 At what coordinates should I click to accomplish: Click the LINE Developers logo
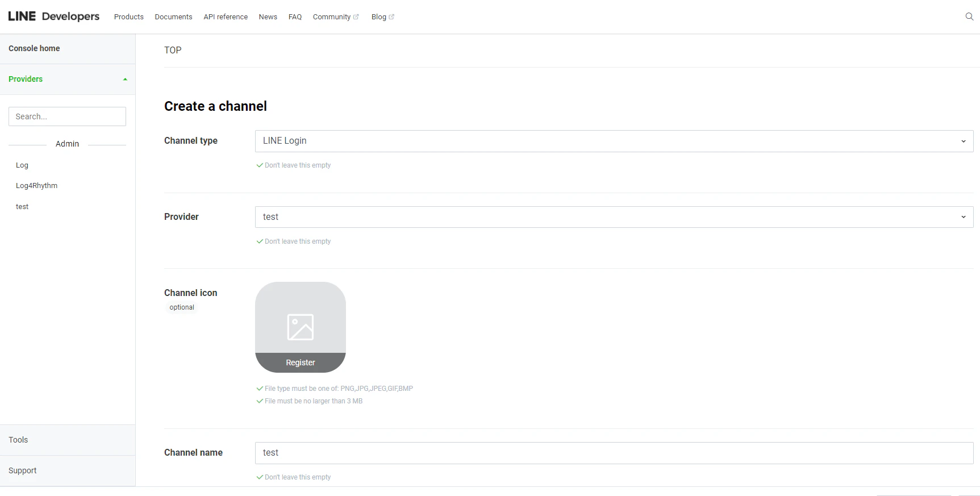54,16
